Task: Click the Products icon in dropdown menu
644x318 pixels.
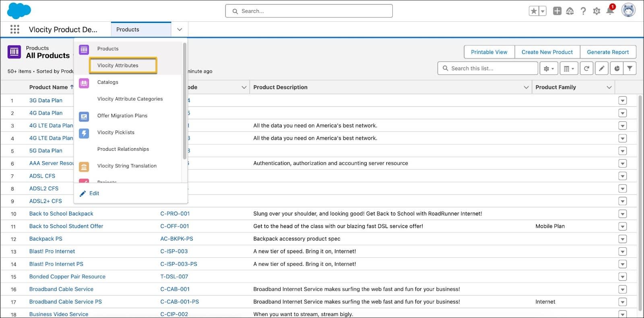Action: click(x=84, y=49)
